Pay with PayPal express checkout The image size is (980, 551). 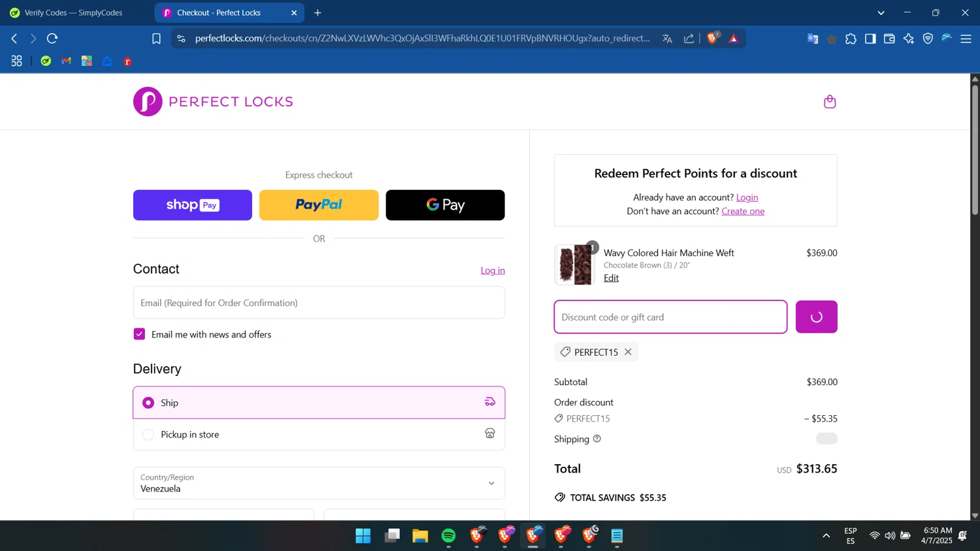point(319,205)
